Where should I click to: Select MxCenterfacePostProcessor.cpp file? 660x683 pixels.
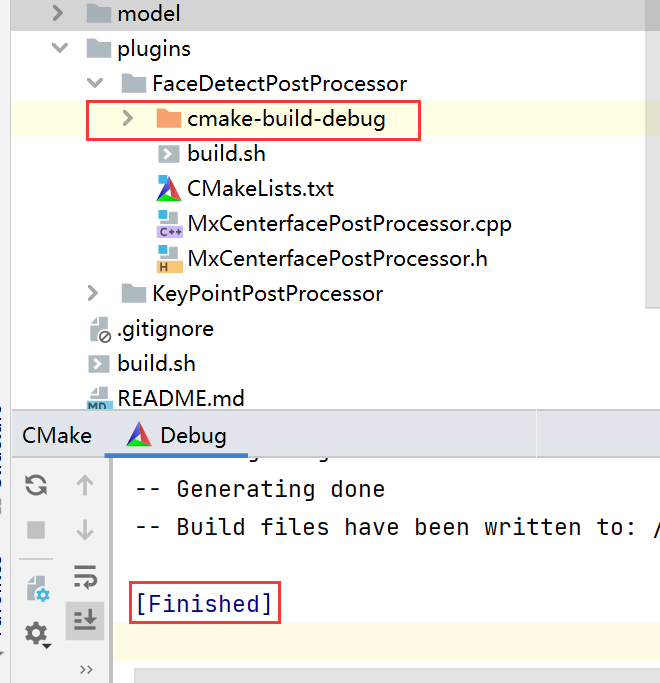coord(348,224)
